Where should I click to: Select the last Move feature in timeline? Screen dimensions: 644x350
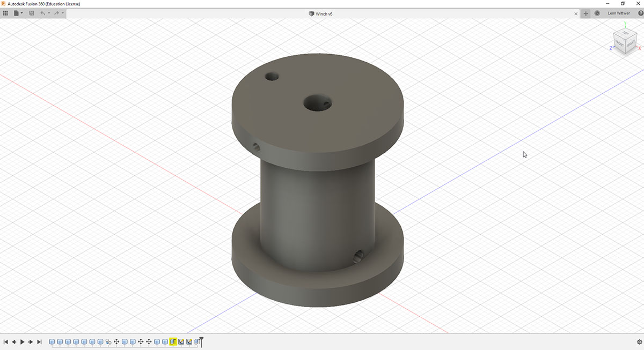149,342
